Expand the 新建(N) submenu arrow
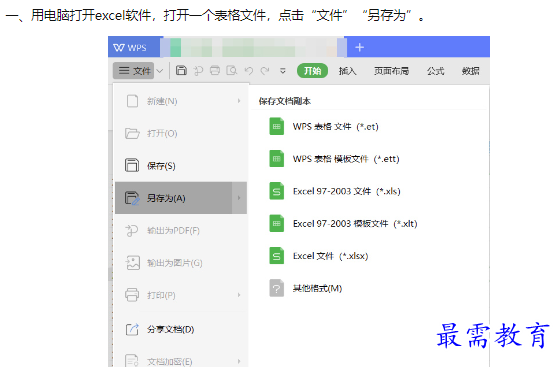The image size is (558, 367). tap(239, 101)
